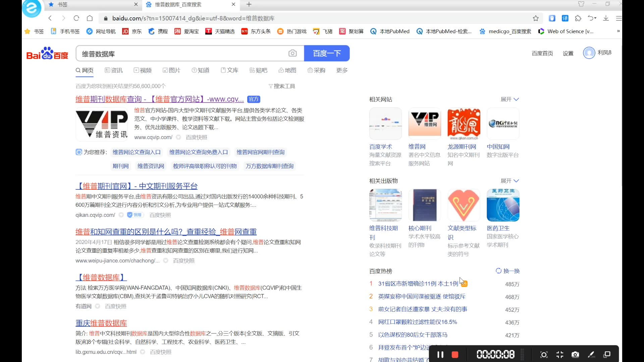Pause the screen recording
Image resolution: width=644 pixels, height=362 pixels.
pyautogui.click(x=440, y=355)
